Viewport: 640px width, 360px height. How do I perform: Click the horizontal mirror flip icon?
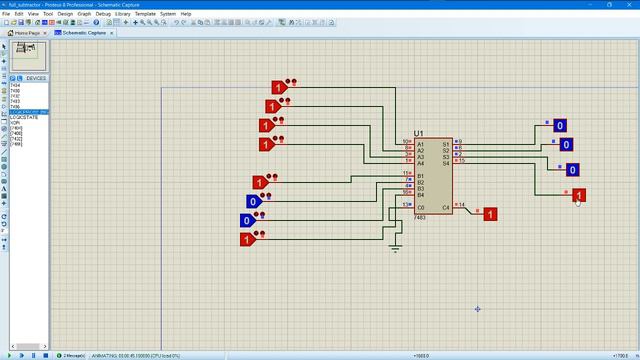tap(4, 240)
